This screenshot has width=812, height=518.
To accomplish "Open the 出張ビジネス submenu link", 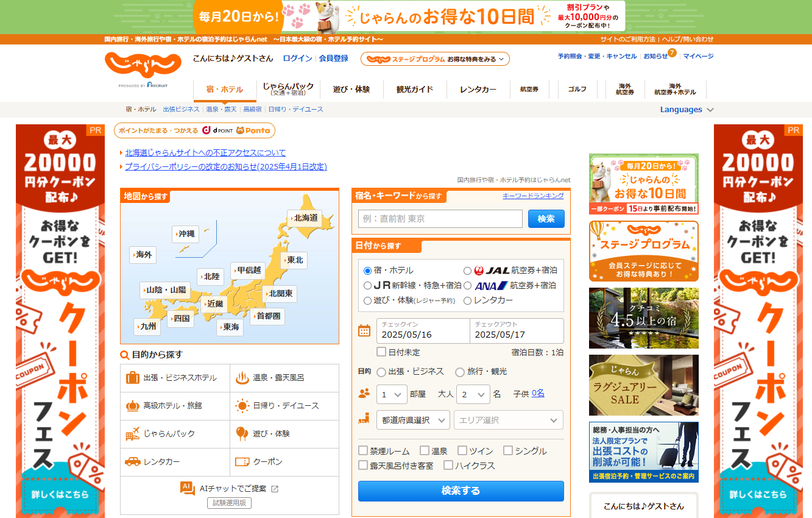I will click(x=181, y=110).
